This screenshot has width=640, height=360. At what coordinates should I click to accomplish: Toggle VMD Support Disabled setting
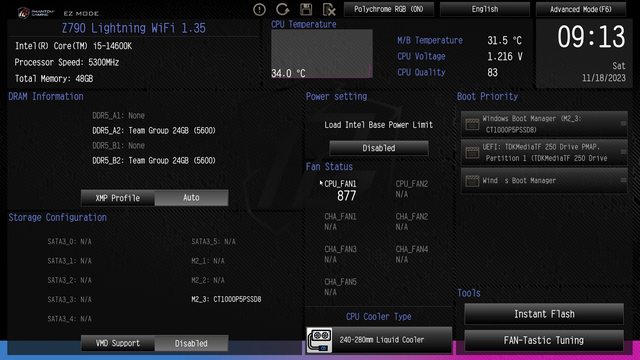(x=191, y=343)
